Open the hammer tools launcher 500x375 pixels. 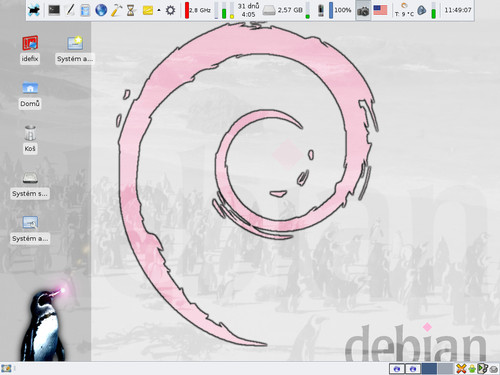tap(116, 10)
